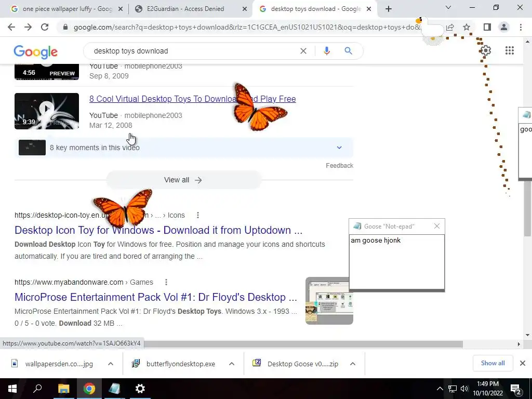Open options for wallpapersden jpg download

click(x=111, y=364)
